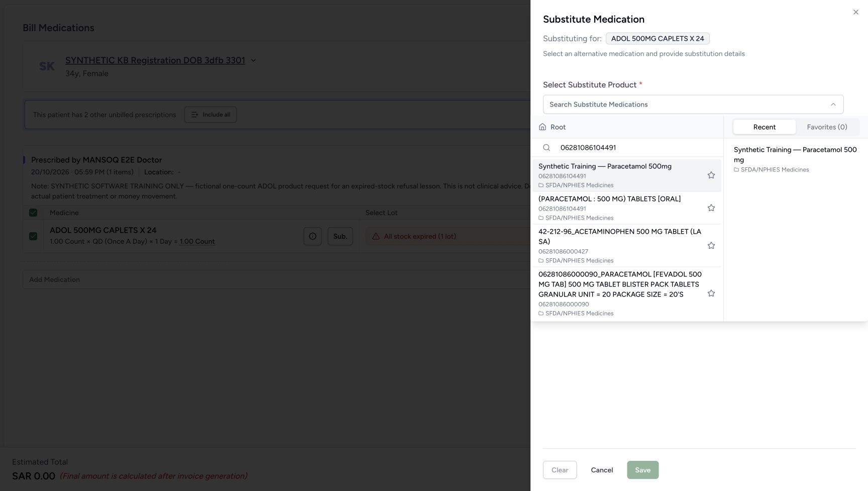The height and width of the screenshot is (491, 868).
Task: Open the SYNTHETIC KB Registration patient link
Action: point(155,60)
